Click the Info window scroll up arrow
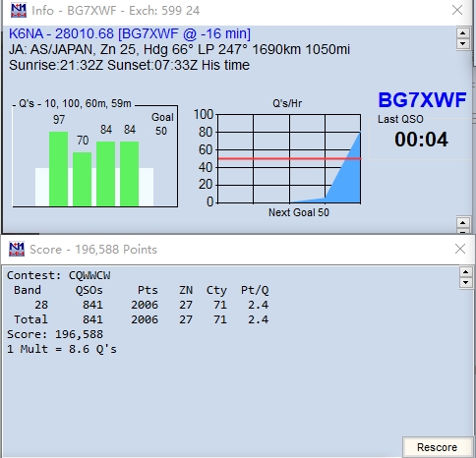 click(x=463, y=33)
